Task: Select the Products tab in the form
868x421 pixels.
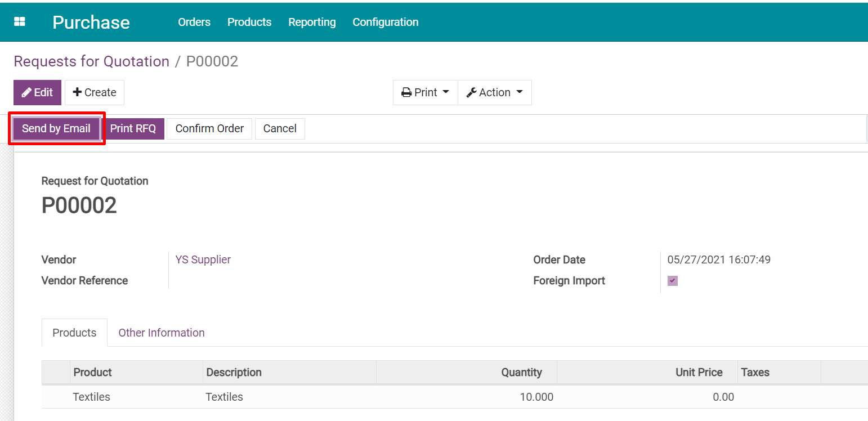Action: click(74, 333)
